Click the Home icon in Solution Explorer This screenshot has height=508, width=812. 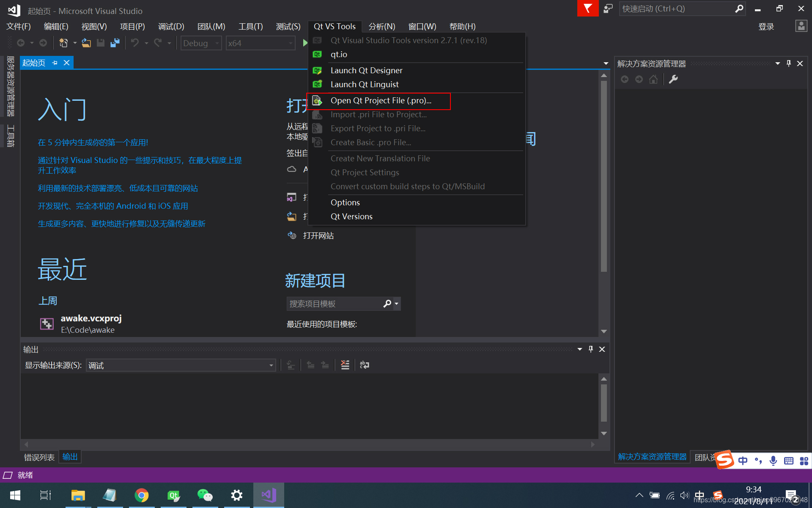(x=653, y=79)
